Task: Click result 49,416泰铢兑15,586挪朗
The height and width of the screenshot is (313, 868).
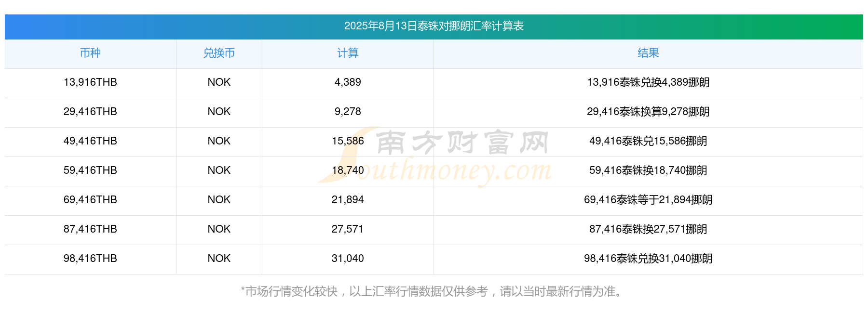Action: (648, 141)
